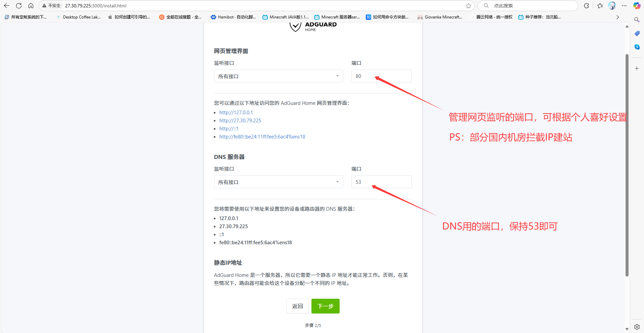Open the Favorites list icon
644x333 pixels.
click(600, 6)
